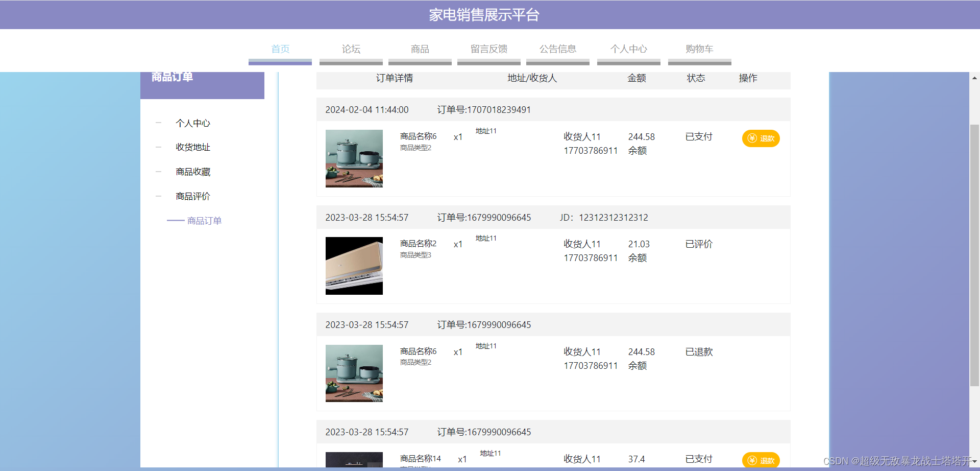This screenshot has height=471, width=980.
Task: Click the scrollbar up arrow
Action: click(x=974, y=78)
